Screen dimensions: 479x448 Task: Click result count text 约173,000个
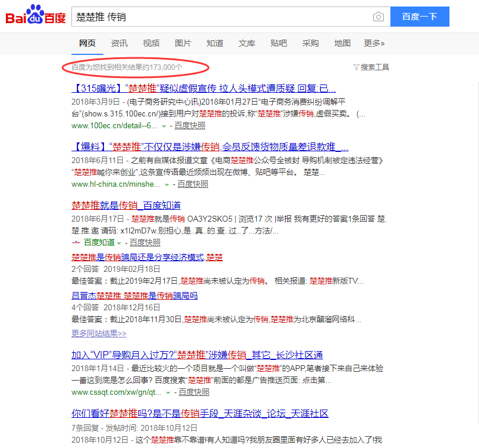tap(127, 67)
